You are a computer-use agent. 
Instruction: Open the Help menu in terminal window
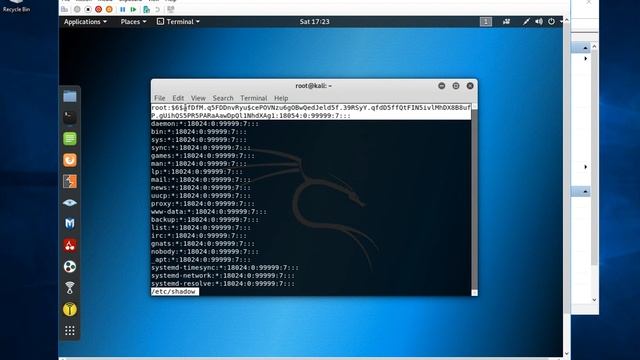[281, 98]
